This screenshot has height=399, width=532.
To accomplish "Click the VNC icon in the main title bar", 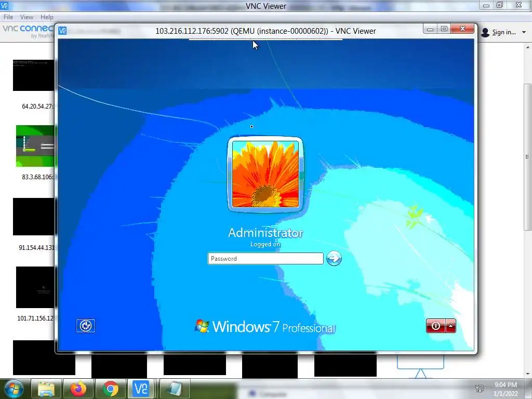I will tap(4, 5).
